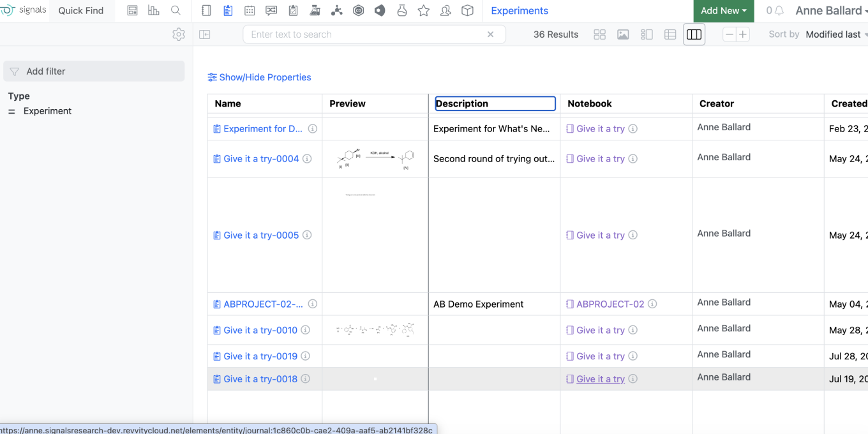Click the bar chart dashboard icon

pos(153,11)
